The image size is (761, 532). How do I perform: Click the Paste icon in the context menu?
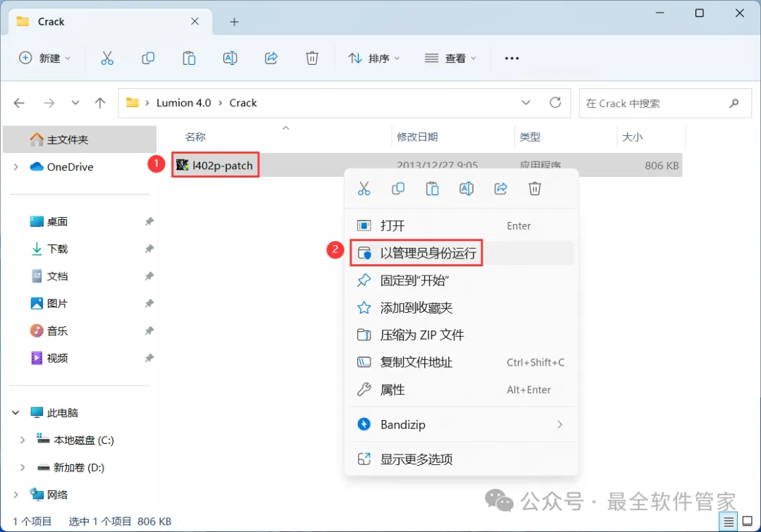(432, 188)
